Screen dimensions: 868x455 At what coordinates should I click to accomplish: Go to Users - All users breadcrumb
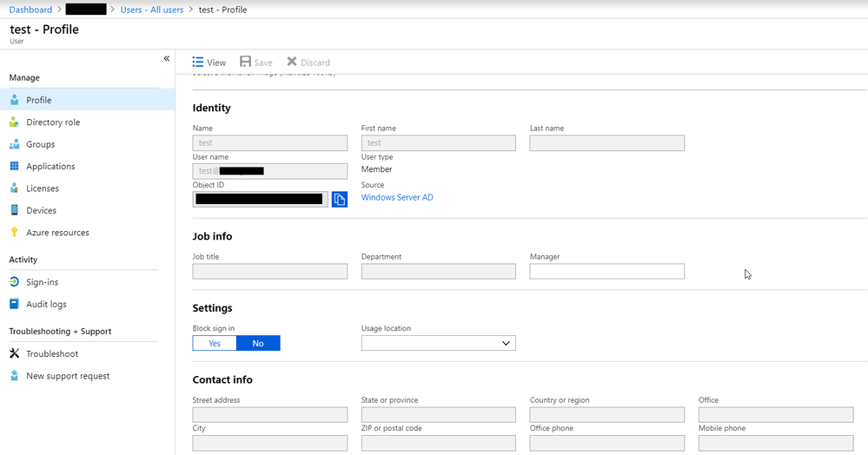[152, 10]
